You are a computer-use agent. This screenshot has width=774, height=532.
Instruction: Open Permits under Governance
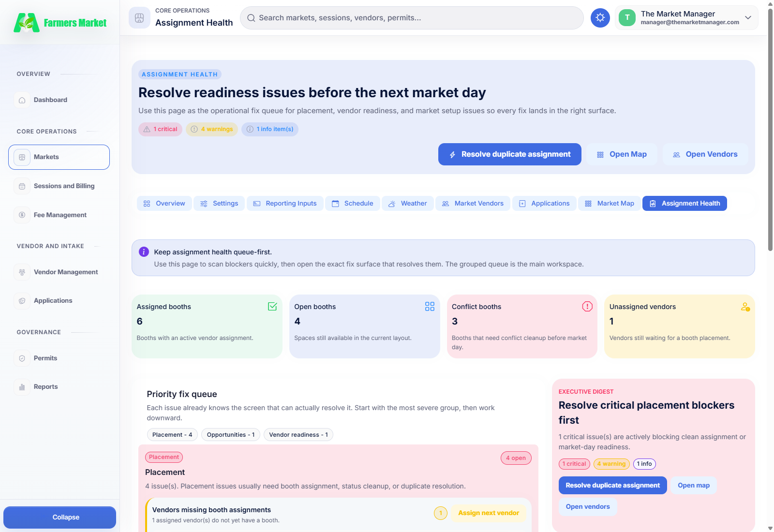[x=45, y=358]
